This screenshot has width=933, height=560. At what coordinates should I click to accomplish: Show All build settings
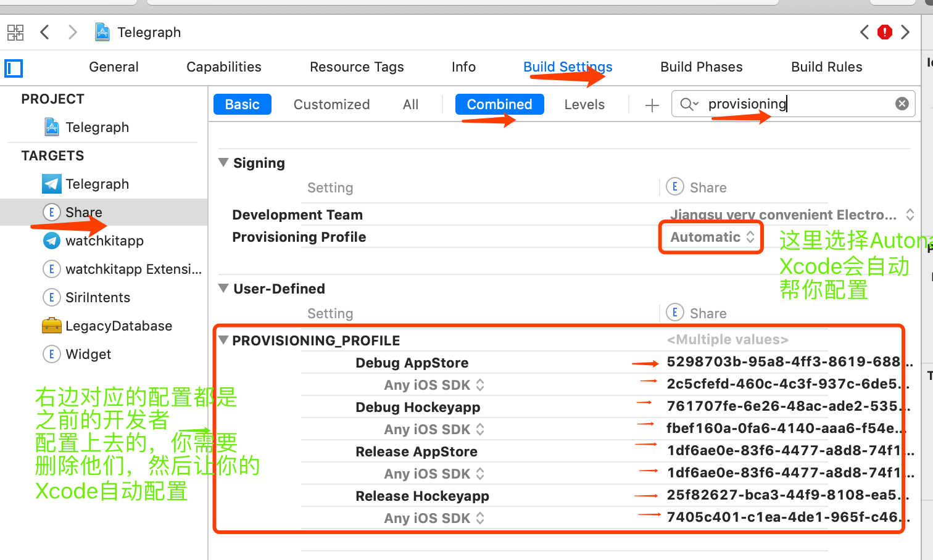pos(410,104)
